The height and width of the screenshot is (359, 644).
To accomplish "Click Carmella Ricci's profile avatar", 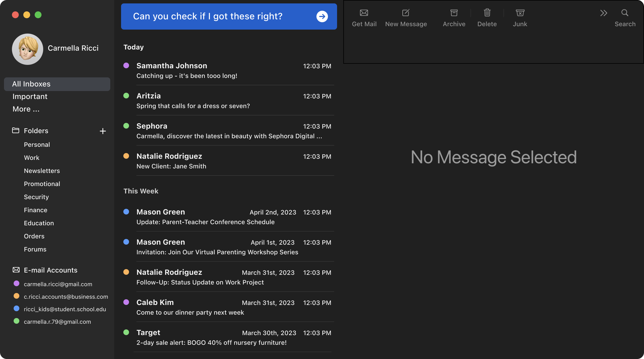I will tap(27, 49).
